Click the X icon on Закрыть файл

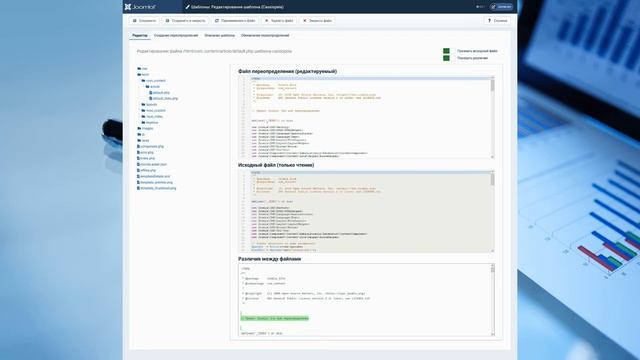(x=304, y=20)
